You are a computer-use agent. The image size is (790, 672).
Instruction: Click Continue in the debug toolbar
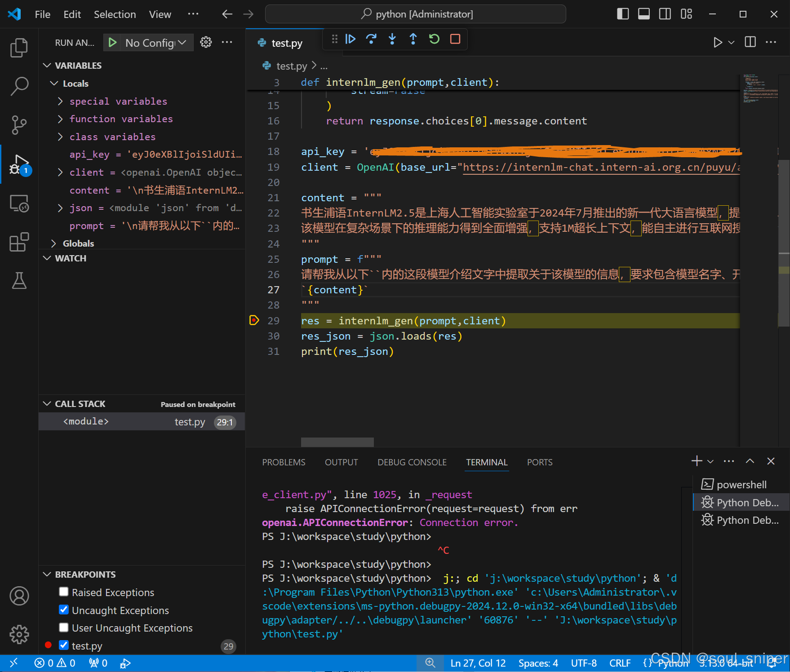click(x=351, y=39)
